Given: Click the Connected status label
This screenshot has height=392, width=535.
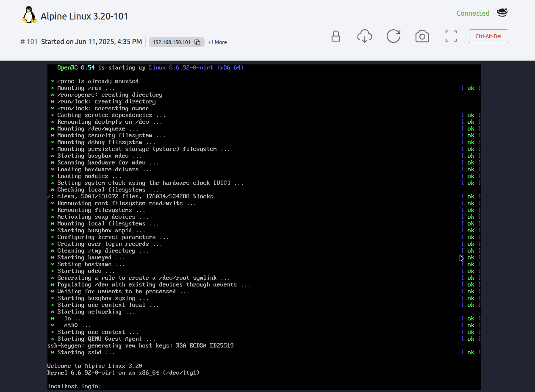Looking at the screenshot, I should pos(473,13).
